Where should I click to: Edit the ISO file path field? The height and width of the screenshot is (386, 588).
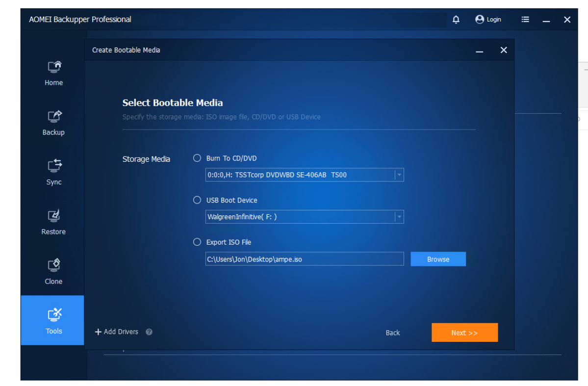305,259
